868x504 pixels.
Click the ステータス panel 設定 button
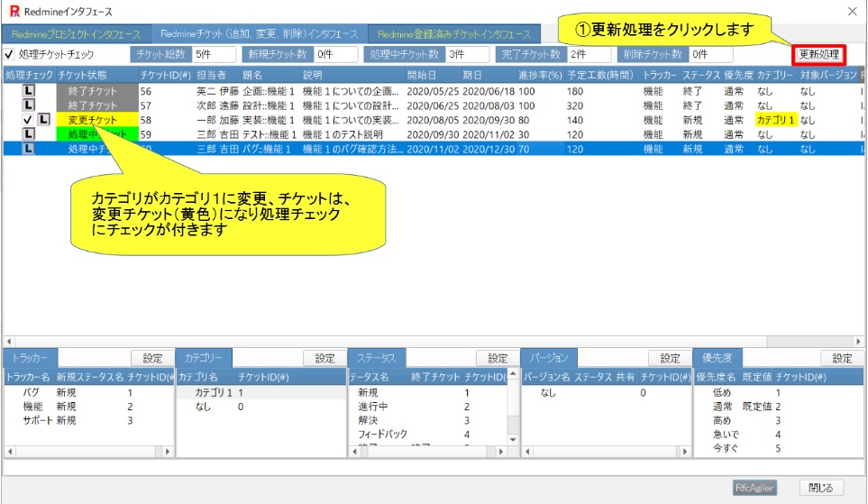click(498, 358)
